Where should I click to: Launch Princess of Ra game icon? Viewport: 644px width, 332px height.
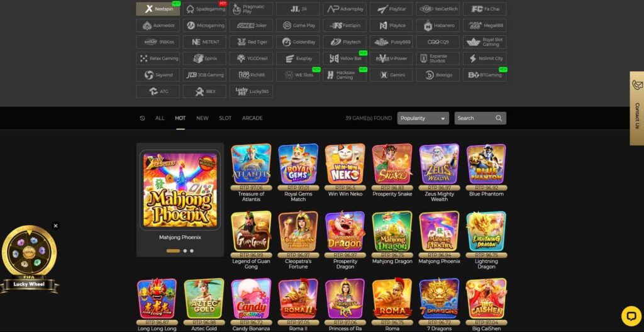[x=345, y=298]
